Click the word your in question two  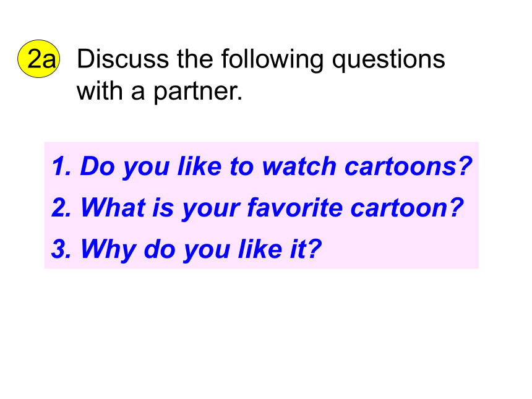point(210,208)
